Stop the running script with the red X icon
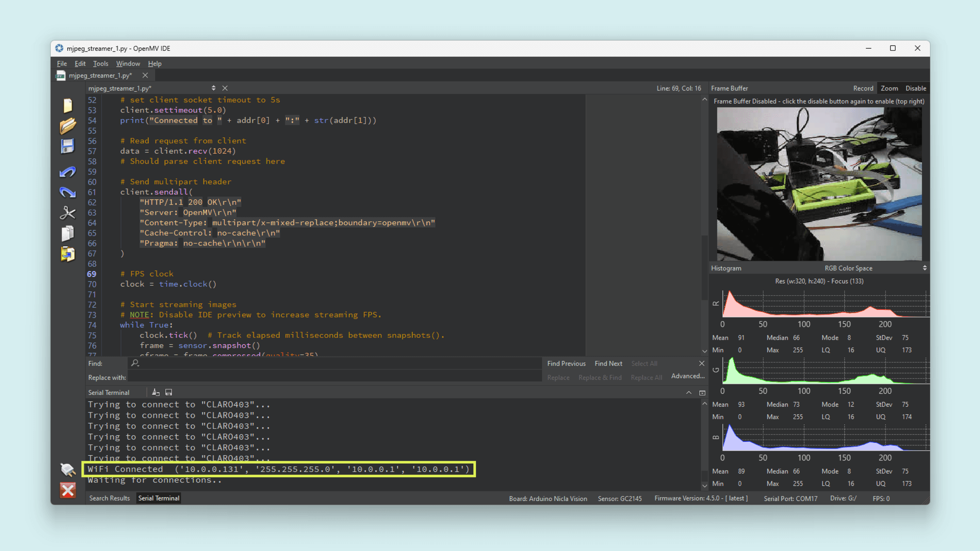The height and width of the screenshot is (551, 980). pos(68,490)
